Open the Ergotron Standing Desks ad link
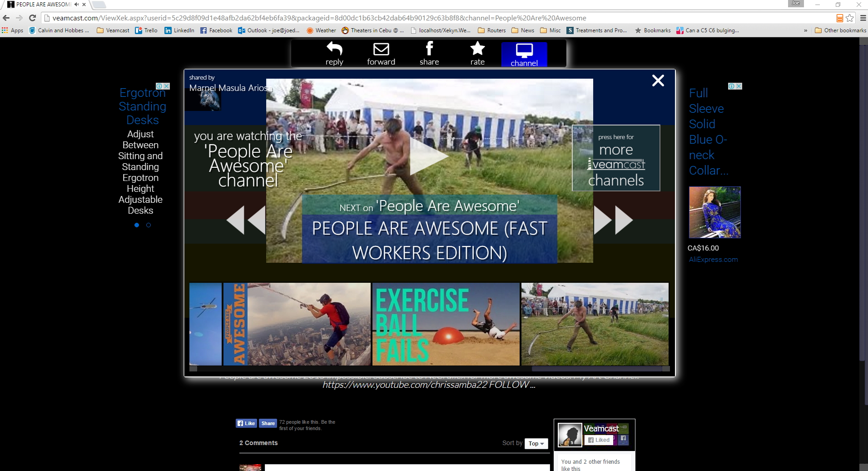Image resolution: width=868 pixels, height=471 pixels. 142,106
